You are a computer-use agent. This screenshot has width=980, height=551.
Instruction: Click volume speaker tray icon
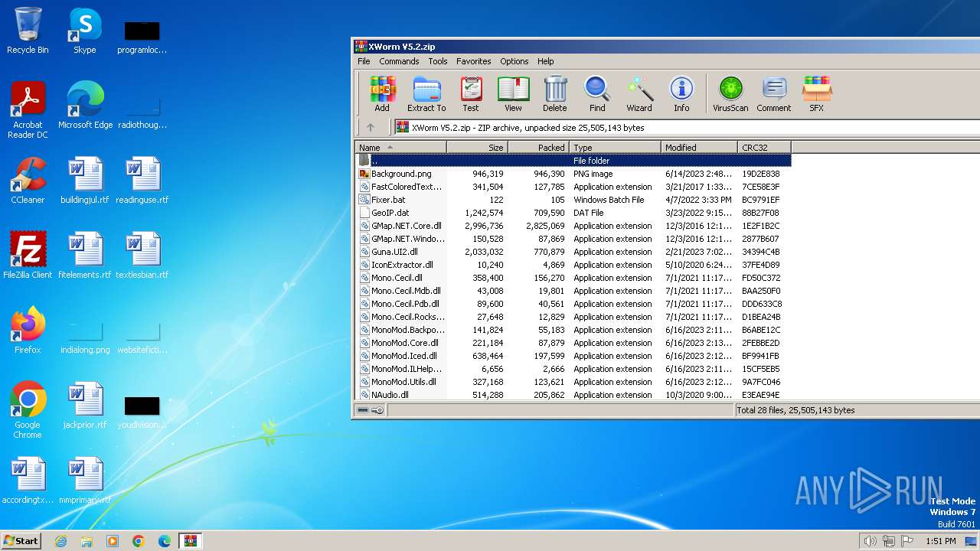click(870, 541)
